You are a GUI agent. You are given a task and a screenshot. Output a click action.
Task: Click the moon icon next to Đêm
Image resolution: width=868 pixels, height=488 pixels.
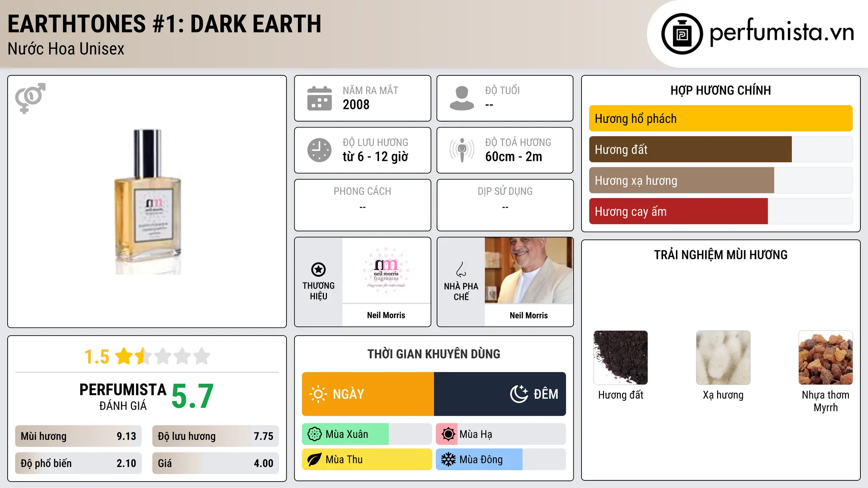click(519, 394)
